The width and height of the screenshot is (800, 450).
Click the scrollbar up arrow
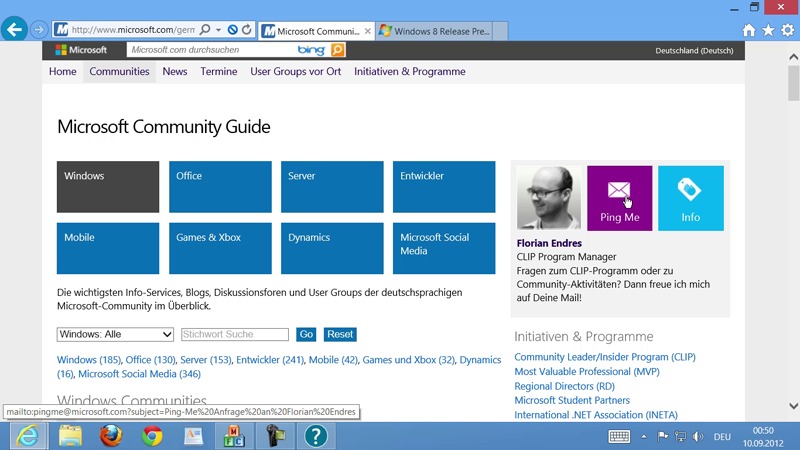[793, 57]
